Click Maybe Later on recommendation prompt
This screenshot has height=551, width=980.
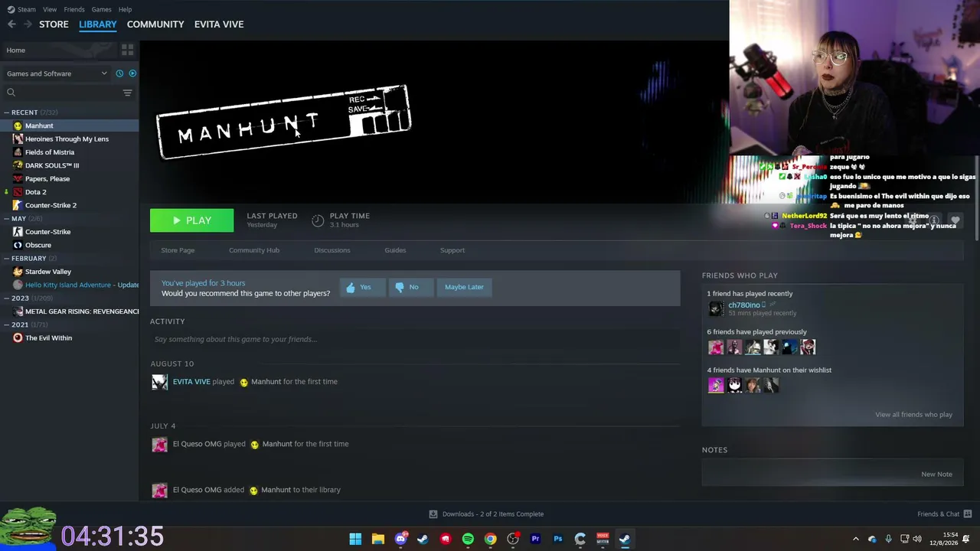pos(464,287)
